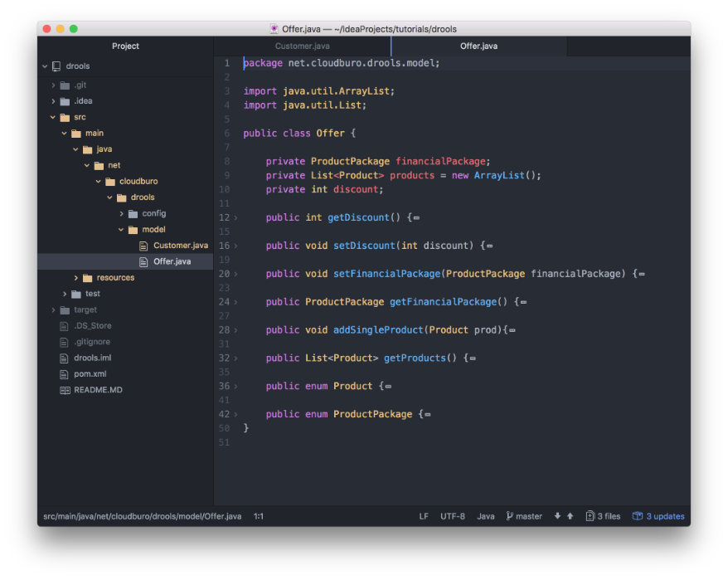728x580 pixels.
Task: Click the README.MD book icon
Action: pyautogui.click(x=65, y=390)
